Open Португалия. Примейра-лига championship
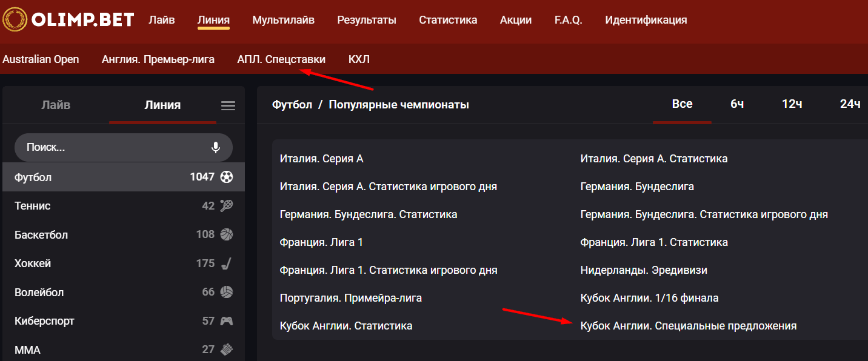Screen dimensions: 868x361 [351, 298]
